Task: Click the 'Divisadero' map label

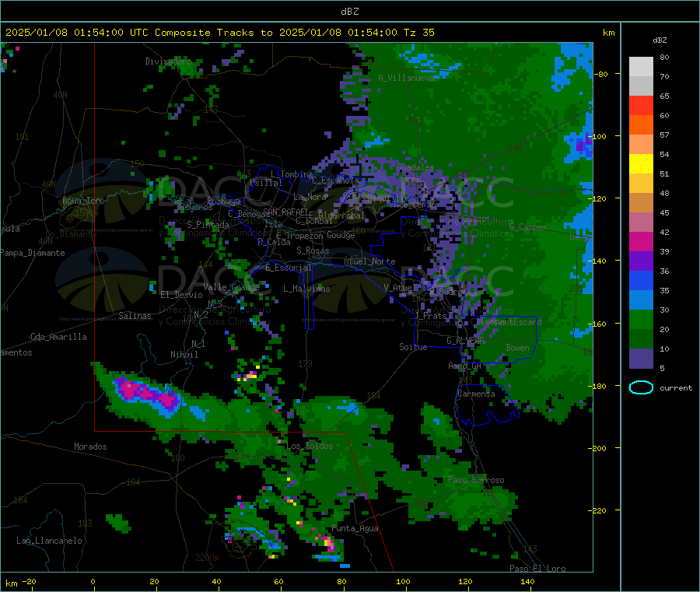Action: [168, 61]
